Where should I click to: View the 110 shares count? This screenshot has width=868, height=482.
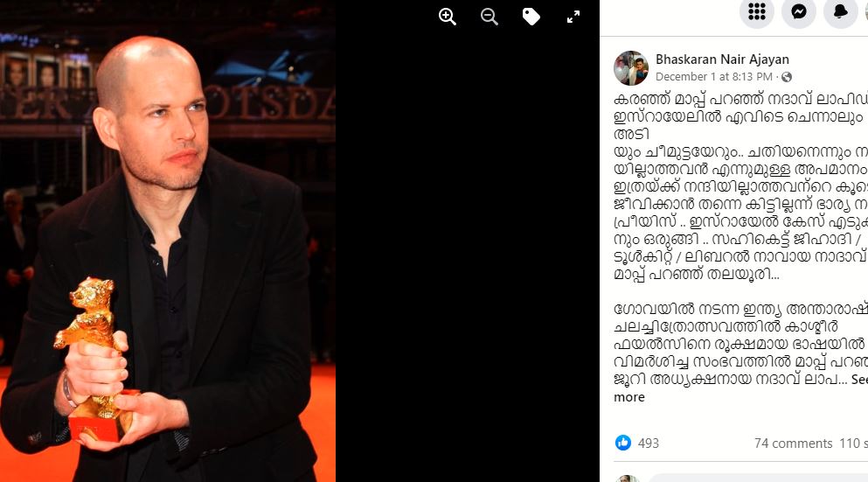[x=853, y=444]
